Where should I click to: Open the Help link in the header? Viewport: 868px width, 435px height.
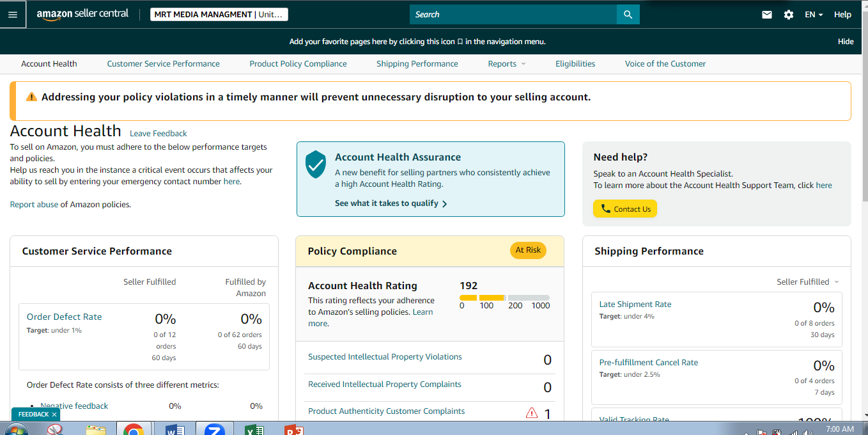842,14
